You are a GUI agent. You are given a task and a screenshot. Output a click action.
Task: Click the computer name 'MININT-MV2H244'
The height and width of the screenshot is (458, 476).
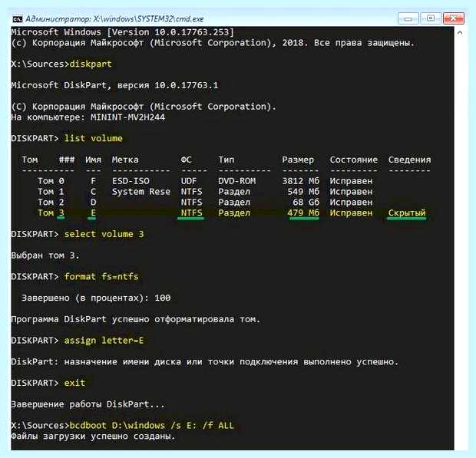[127, 117]
